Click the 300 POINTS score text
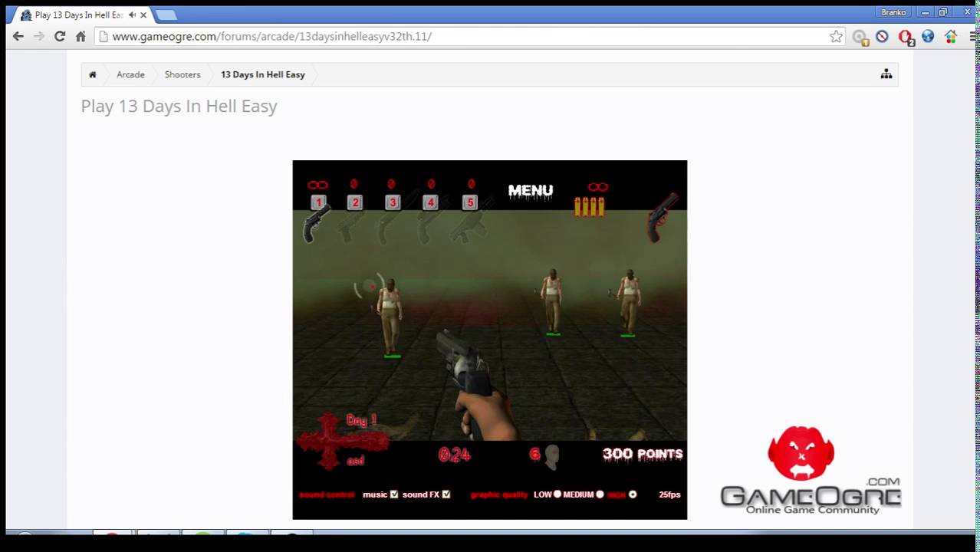This screenshot has height=552, width=980. [x=643, y=454]
